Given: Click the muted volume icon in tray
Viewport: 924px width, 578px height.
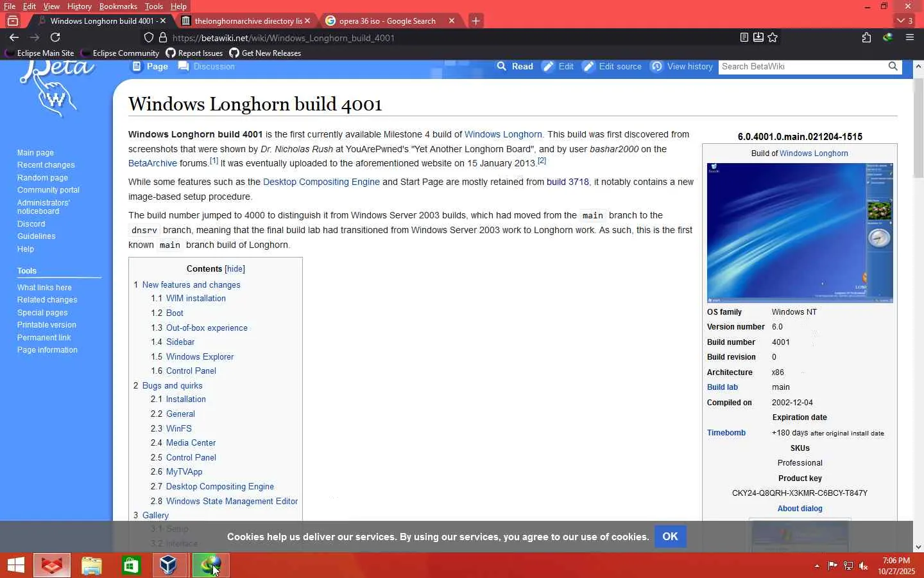Looking at the screenshot, I should (864, 566).
